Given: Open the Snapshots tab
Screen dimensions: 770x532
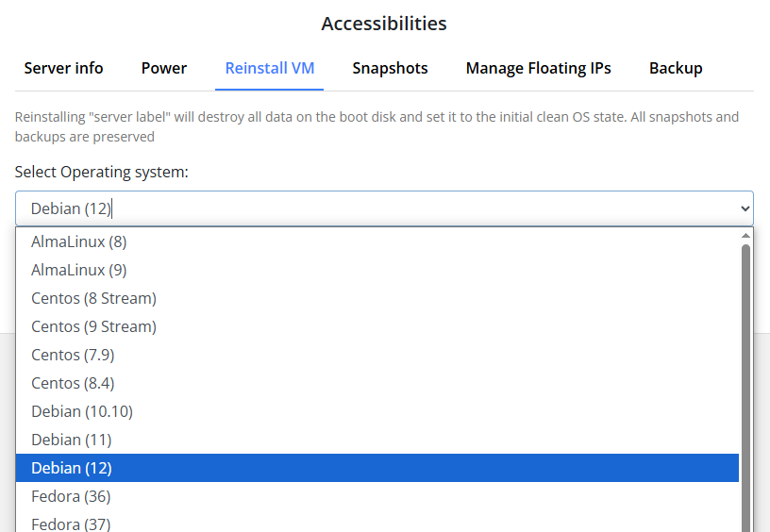Looking at the screenshot, I should pos(390,68).
